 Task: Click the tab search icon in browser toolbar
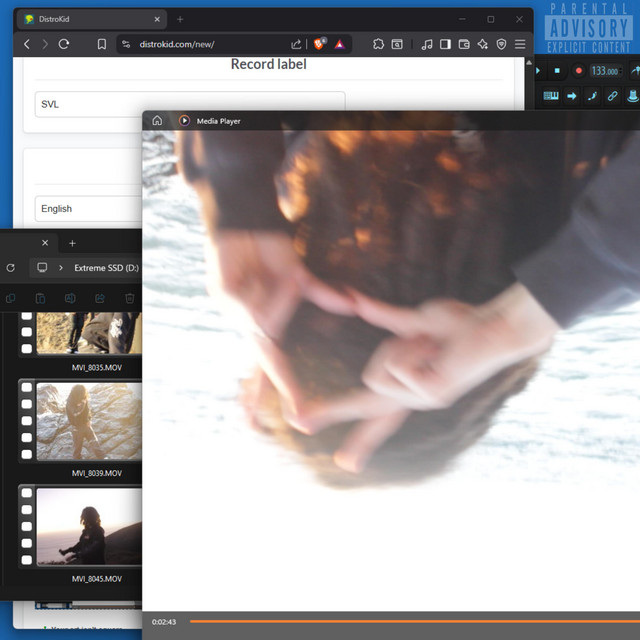(397, 44)
